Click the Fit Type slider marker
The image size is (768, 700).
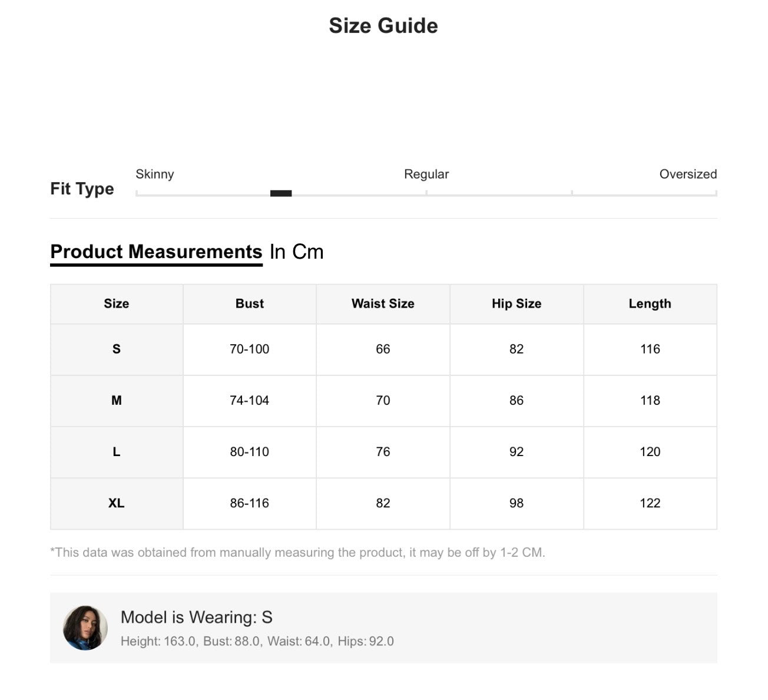[281, 193]
